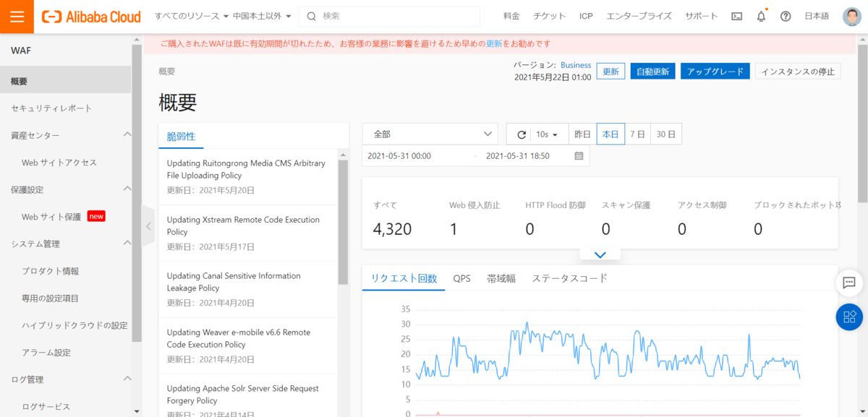868x417 pixels.
Task: Open notifications via the bell icon
Action: point(761,15)
